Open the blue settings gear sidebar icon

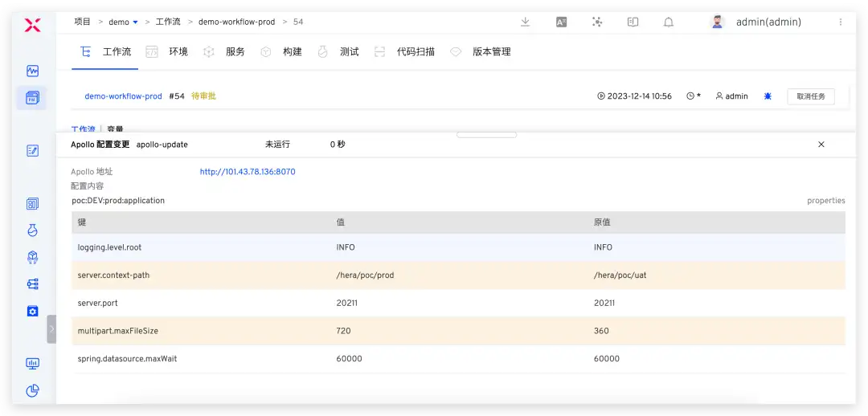(33, 311)
